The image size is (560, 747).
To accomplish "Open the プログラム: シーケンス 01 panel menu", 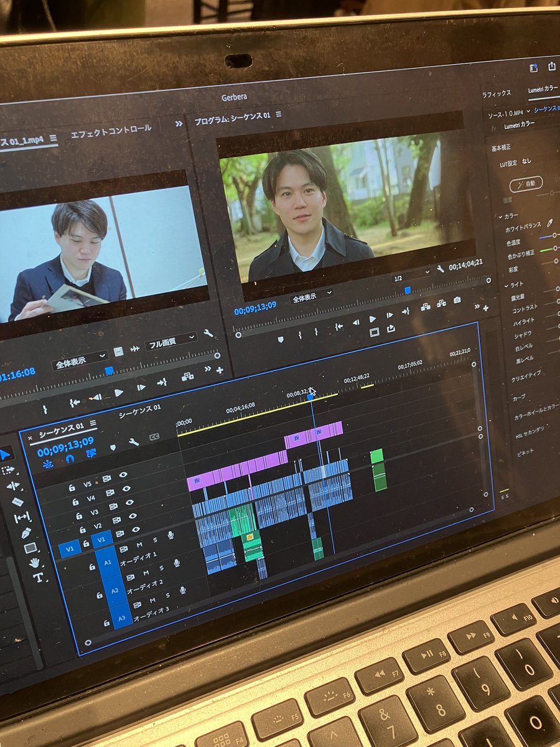I will click(278, 115).
